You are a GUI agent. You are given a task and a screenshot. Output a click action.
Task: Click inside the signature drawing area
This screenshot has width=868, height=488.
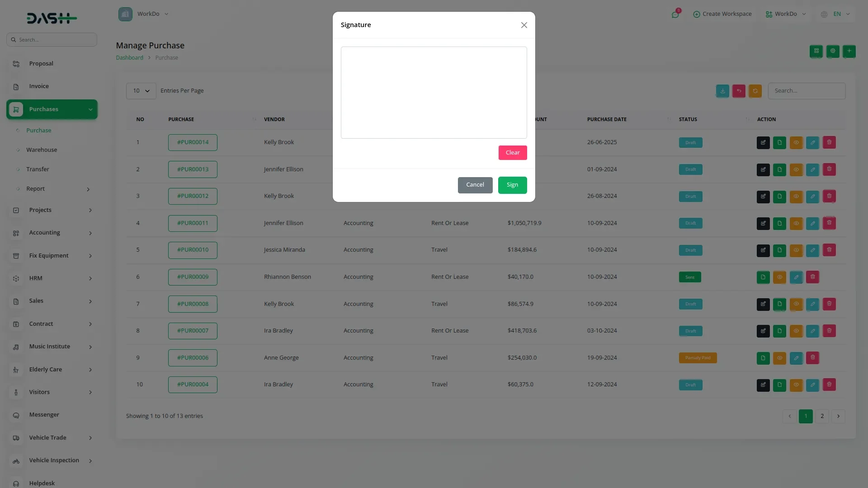point(434,93)
